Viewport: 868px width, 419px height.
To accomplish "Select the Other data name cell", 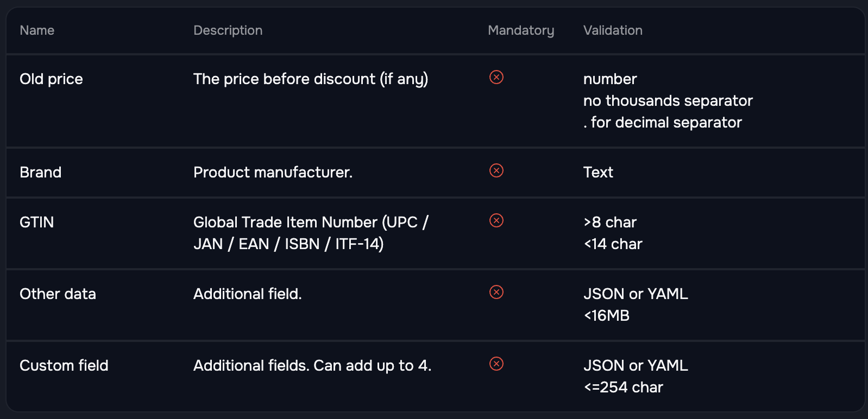I will pyautogui.click(x=58, y=294).
